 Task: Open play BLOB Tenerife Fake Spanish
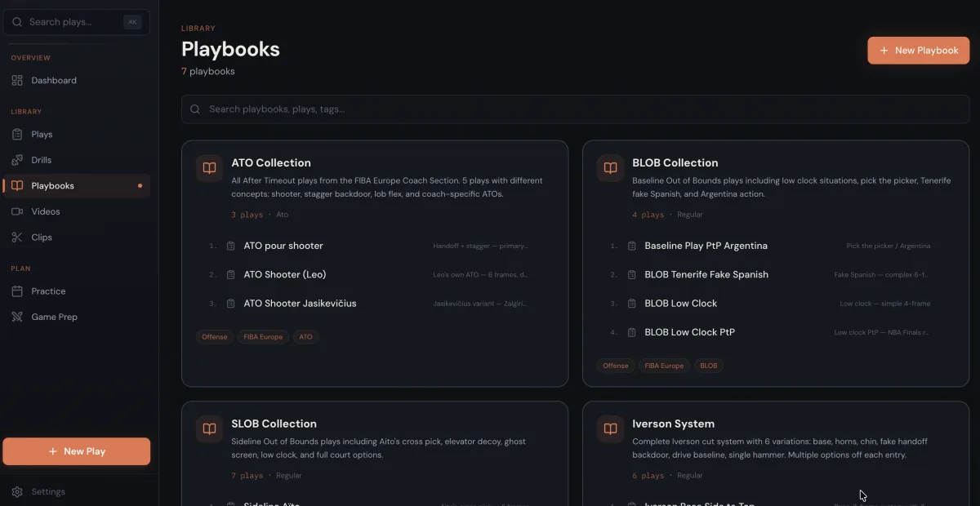706,274
